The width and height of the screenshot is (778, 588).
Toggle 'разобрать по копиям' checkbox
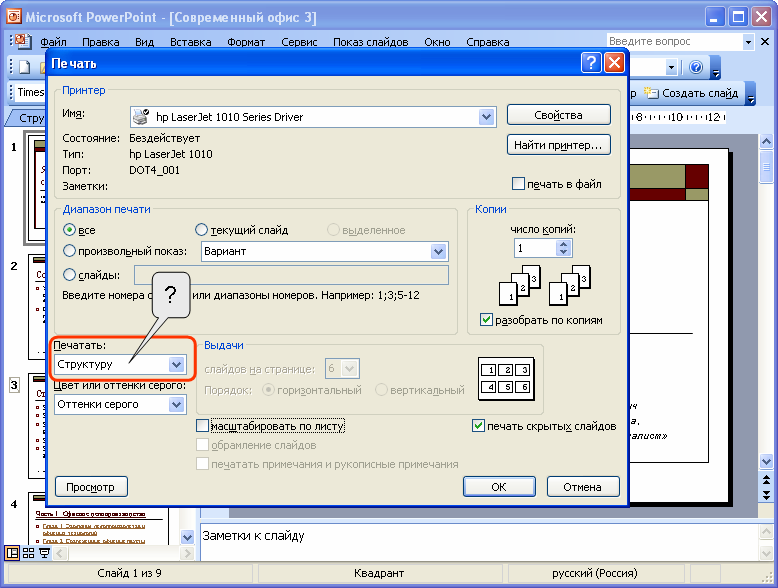tap(486, 320)
